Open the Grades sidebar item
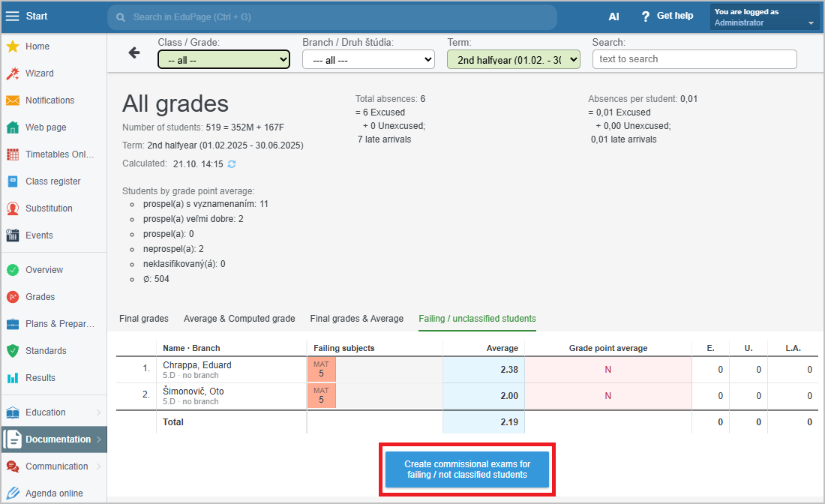Image resolution: width=825 pixels, height=504 pixels. point(40,297)
